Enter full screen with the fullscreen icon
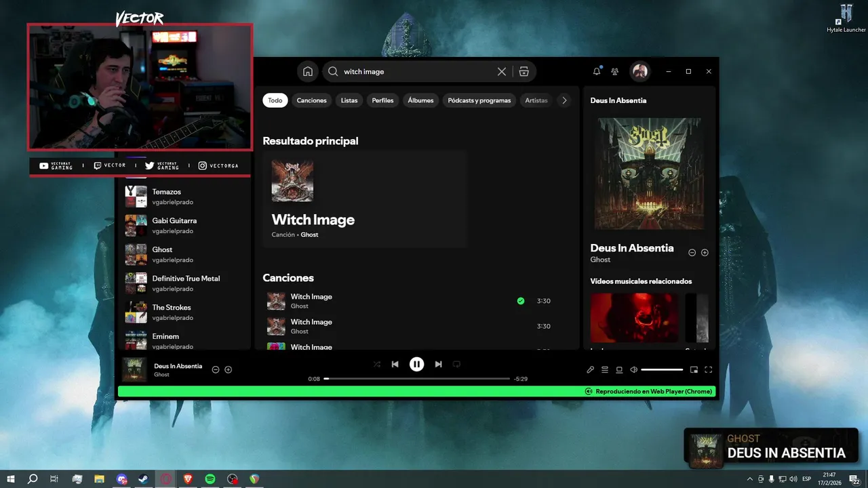 (709, 369)
